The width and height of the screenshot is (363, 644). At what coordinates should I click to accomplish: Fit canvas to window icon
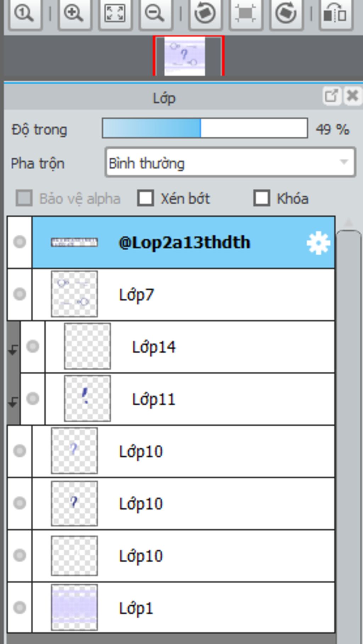(x=115, y=13)
